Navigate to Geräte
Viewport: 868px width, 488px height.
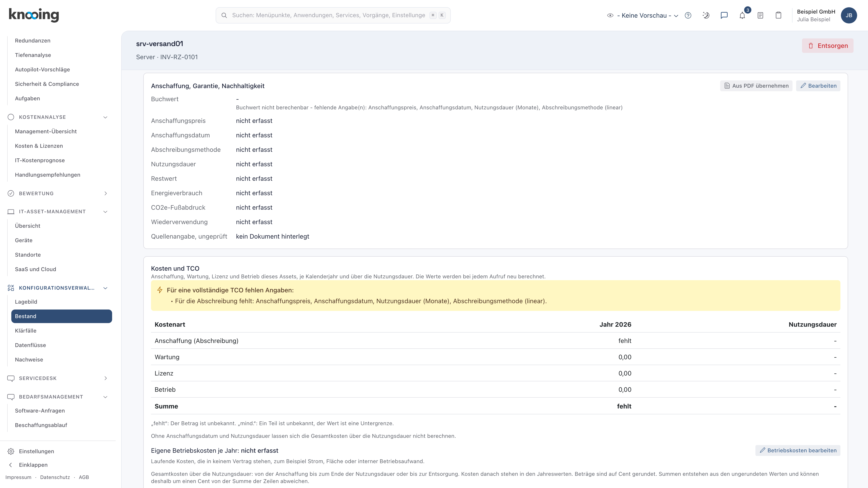pyautogui.click(x=24, y=240)
